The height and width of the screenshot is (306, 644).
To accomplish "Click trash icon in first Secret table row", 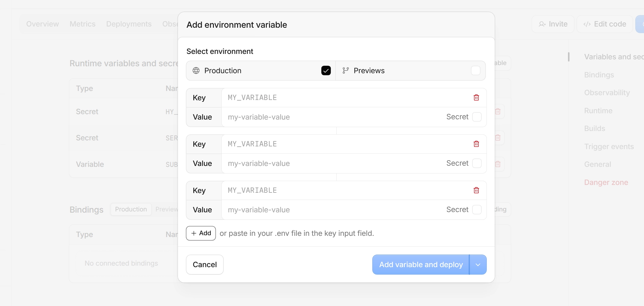I will click(498, 111).
